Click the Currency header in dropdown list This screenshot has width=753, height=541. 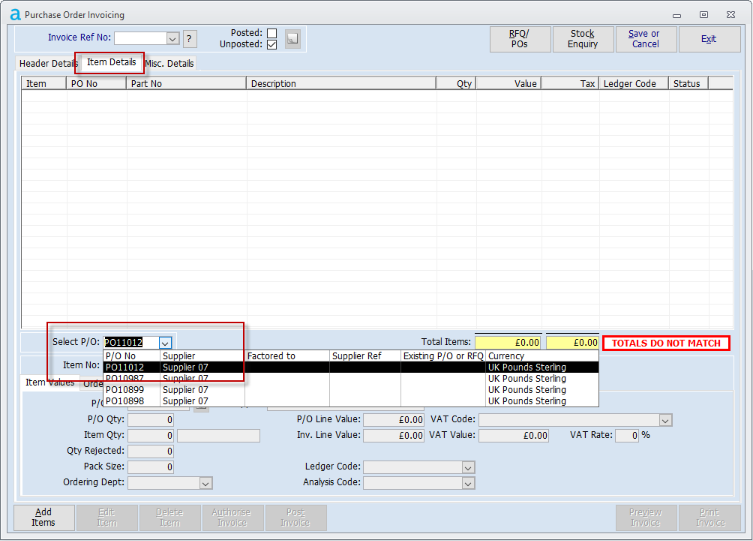542,356
